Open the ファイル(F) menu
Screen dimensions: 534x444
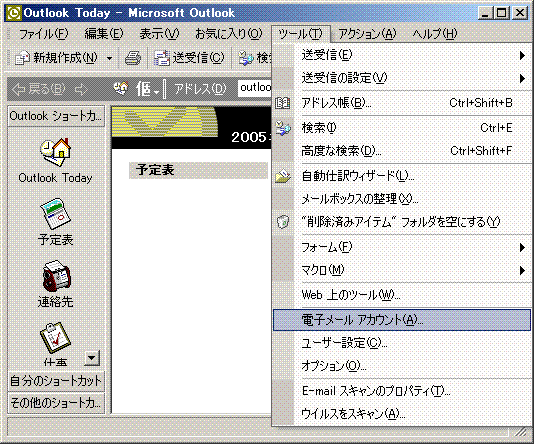coord(44,34)
